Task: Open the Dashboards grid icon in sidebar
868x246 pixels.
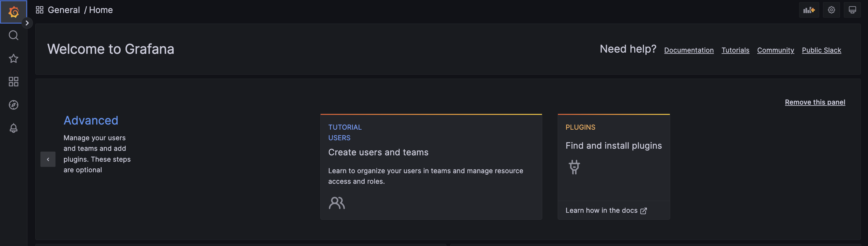Action: tap(14, 82)
